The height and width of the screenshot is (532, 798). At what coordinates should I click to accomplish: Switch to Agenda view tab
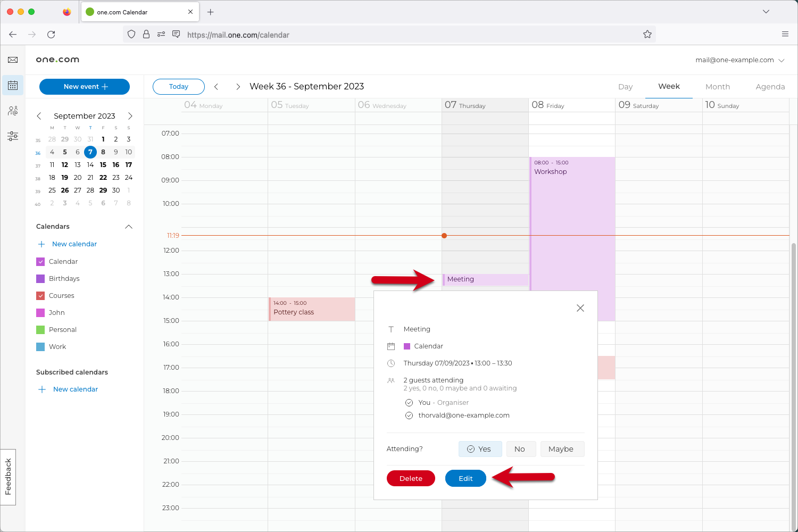770,87
